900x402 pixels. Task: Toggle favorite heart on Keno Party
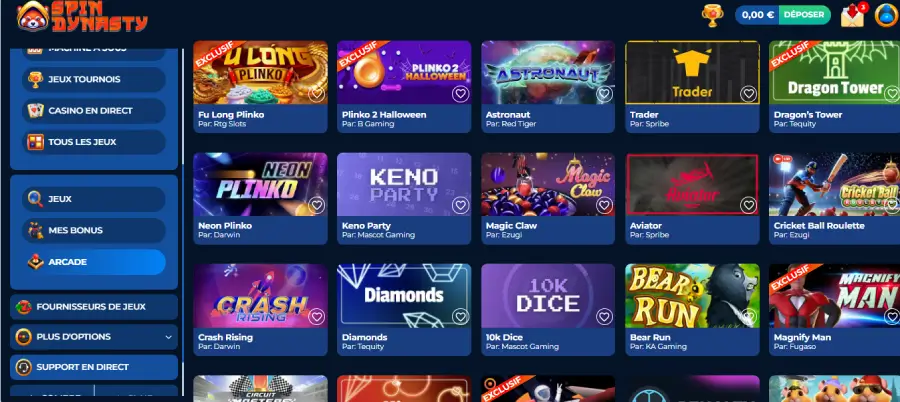click(460, 205)
